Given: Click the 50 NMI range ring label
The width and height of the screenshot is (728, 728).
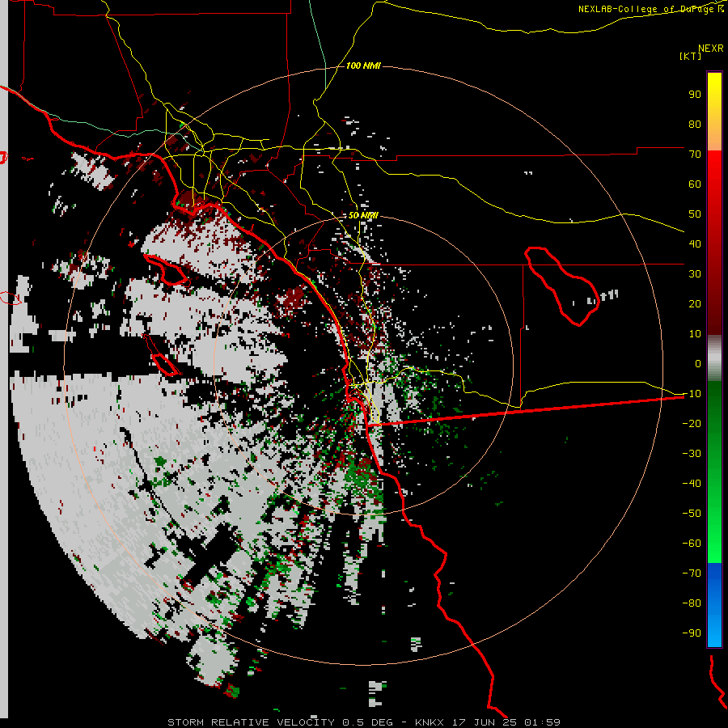Looking at the screenshot, I should [363, 215].
